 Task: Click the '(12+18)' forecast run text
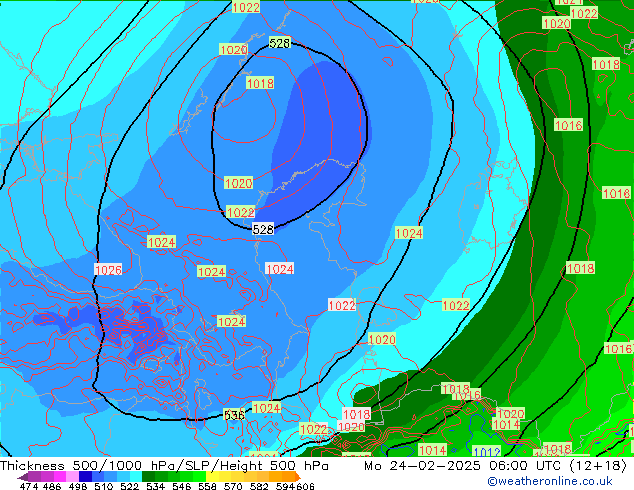coord(598,466)
